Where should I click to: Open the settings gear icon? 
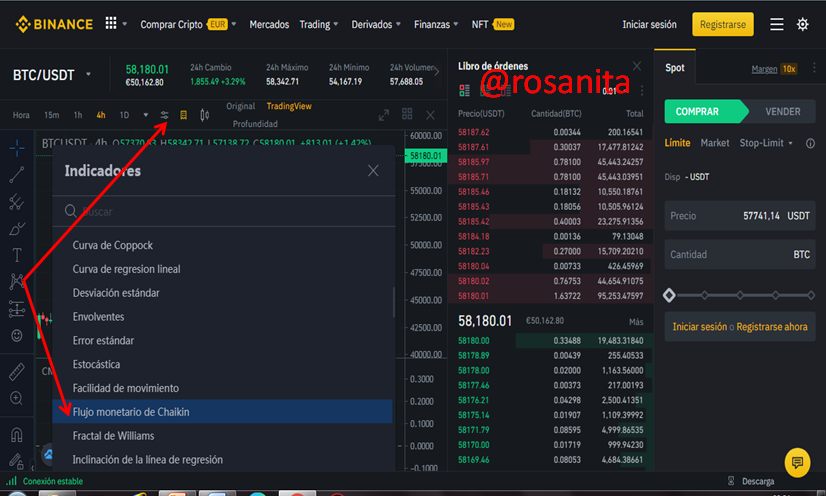(x=802, y=24)
